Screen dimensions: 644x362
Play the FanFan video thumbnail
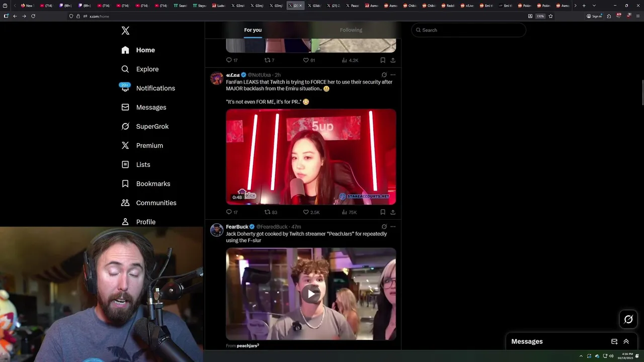coord(311,157)
